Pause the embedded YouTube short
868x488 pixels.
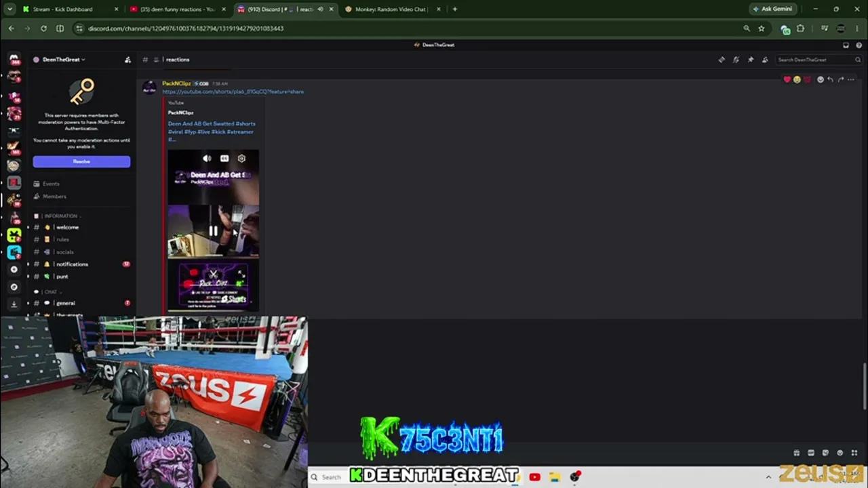click(x=213, y=231)
